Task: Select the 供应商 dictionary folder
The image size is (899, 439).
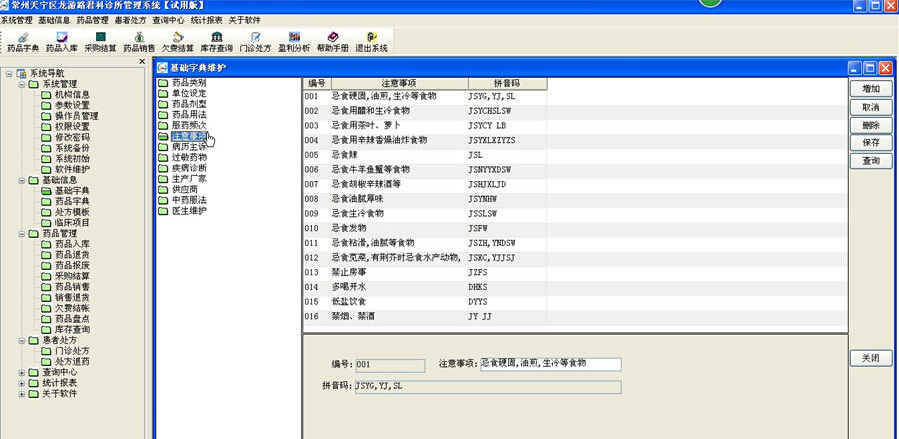Action: coord(178,189)
